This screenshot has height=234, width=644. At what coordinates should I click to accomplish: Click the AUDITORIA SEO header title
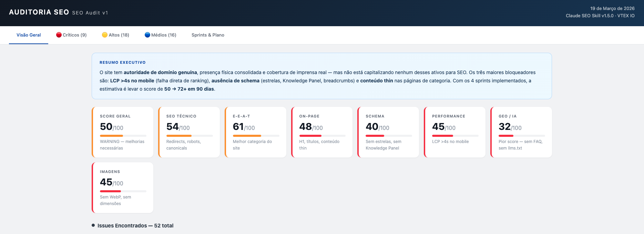(39, 12)
